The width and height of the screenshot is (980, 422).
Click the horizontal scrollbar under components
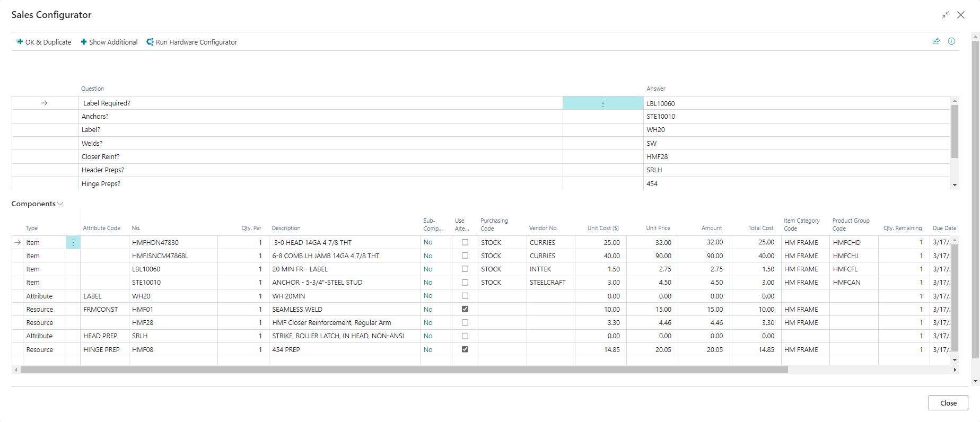pyautogui.click(x=403, y=370)
